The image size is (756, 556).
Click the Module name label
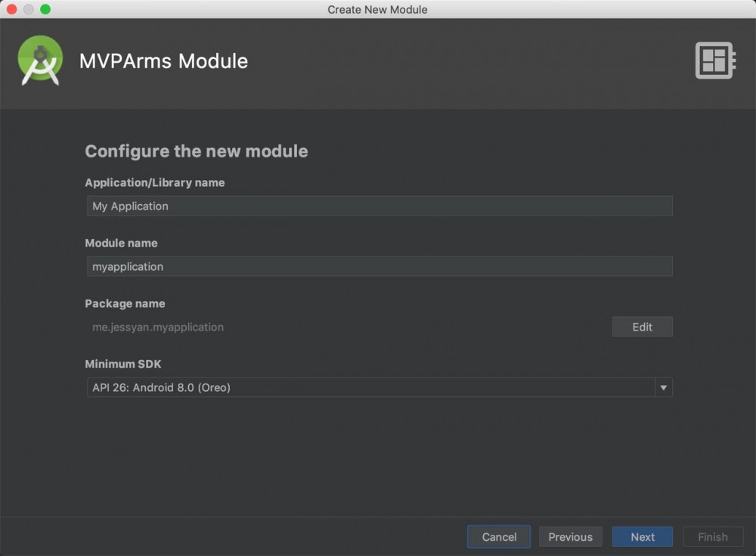(x=121, y=243)
